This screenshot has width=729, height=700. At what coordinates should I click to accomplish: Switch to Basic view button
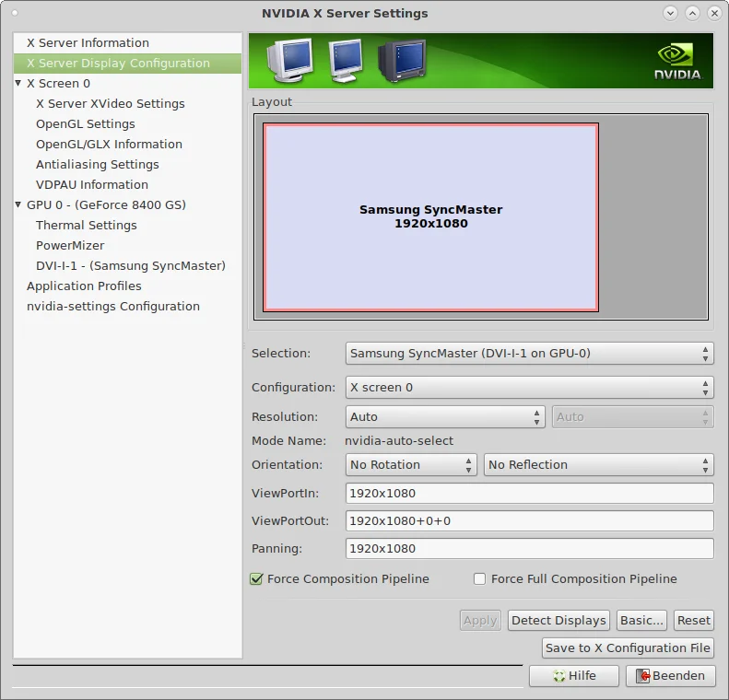pyautogui.click(x=641, y=621)
